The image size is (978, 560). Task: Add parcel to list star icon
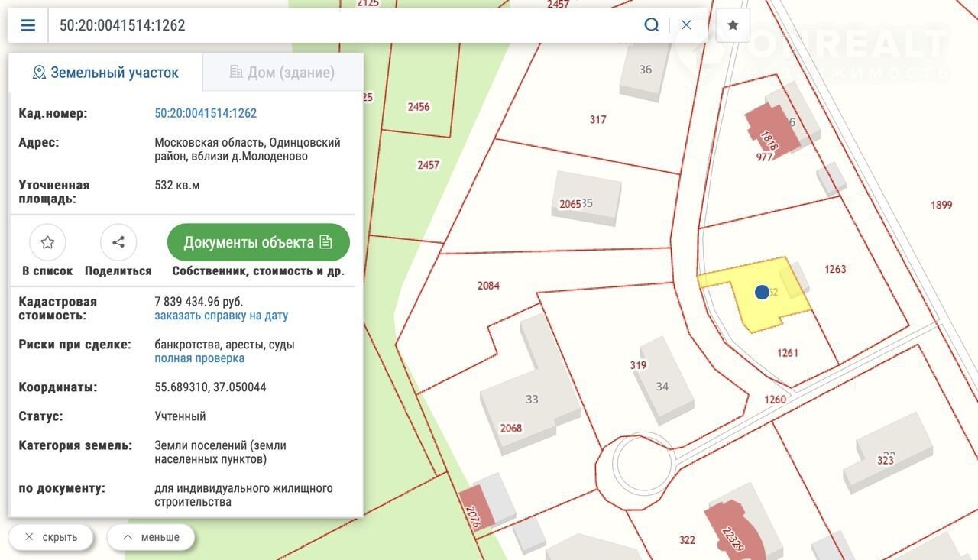tap(47, 243)
